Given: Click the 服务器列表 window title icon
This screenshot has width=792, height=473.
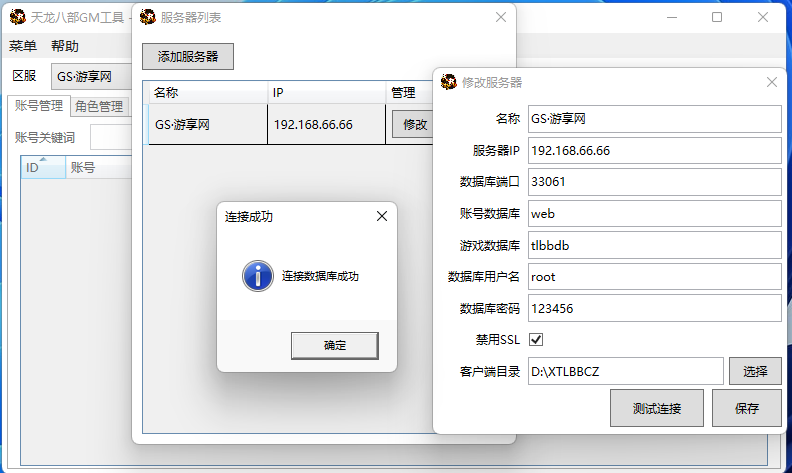Looking at the screenshot, I should click(x=148, y=17).
